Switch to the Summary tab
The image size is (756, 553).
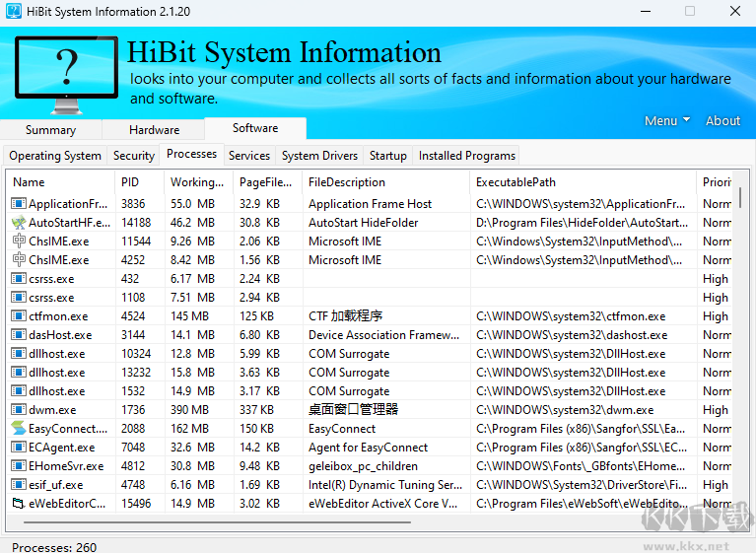pos(50,130)
